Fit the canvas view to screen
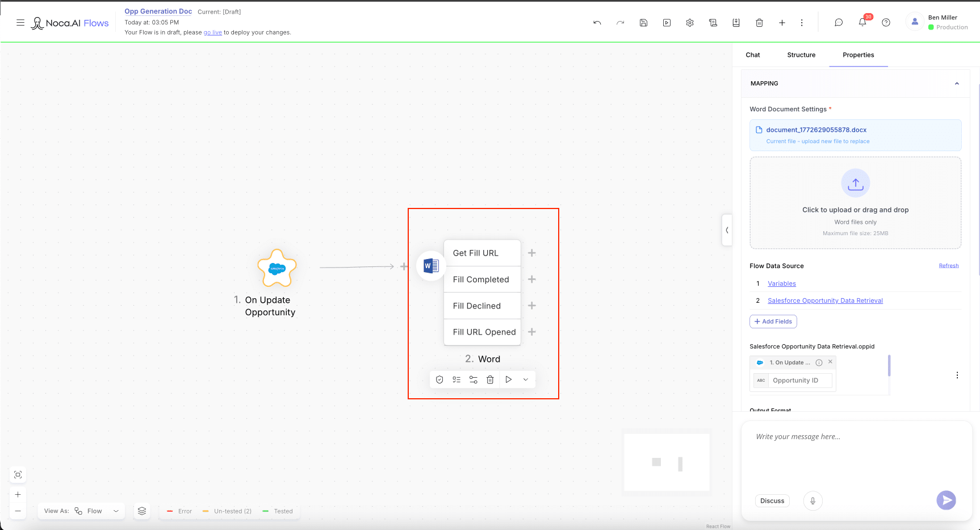980x530 pixels. pyautogui.click(x=18, y=475)
